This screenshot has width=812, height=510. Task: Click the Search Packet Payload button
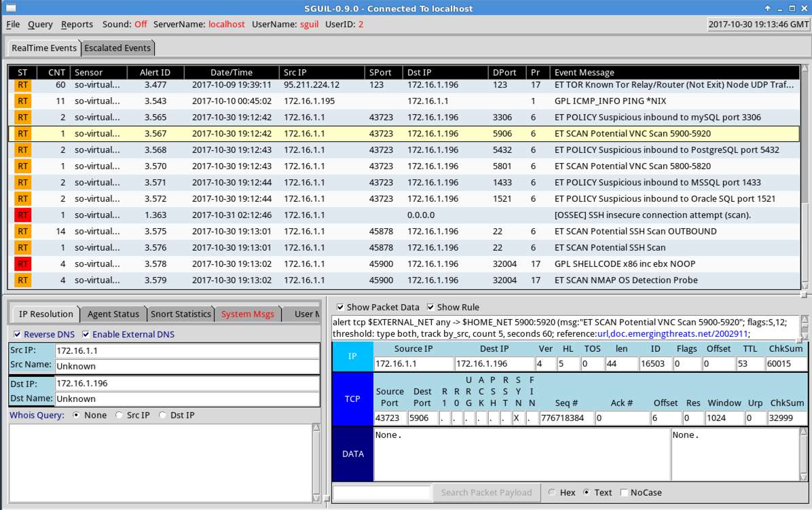tap(486, 493)
